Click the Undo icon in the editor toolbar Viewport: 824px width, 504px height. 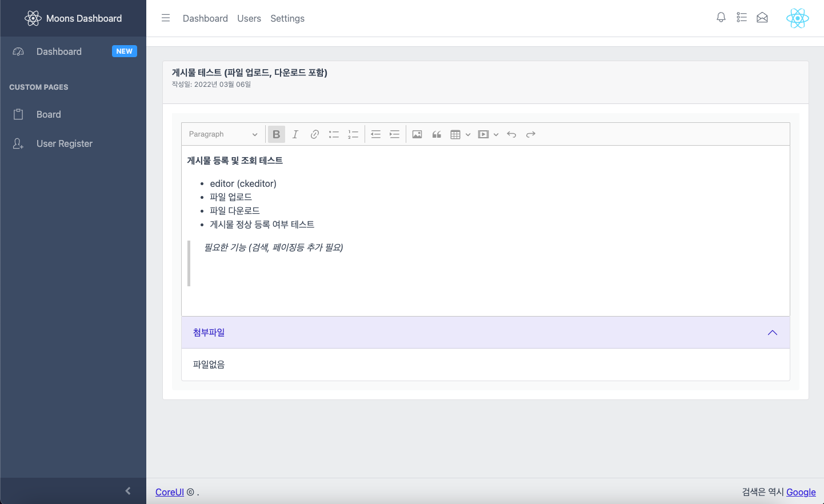[511, 134]
